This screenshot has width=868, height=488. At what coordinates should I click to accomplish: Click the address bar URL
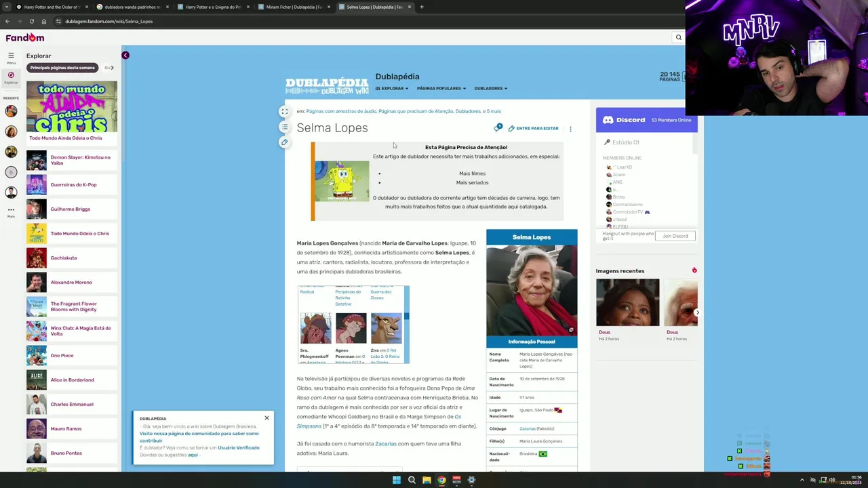[108, 21]
